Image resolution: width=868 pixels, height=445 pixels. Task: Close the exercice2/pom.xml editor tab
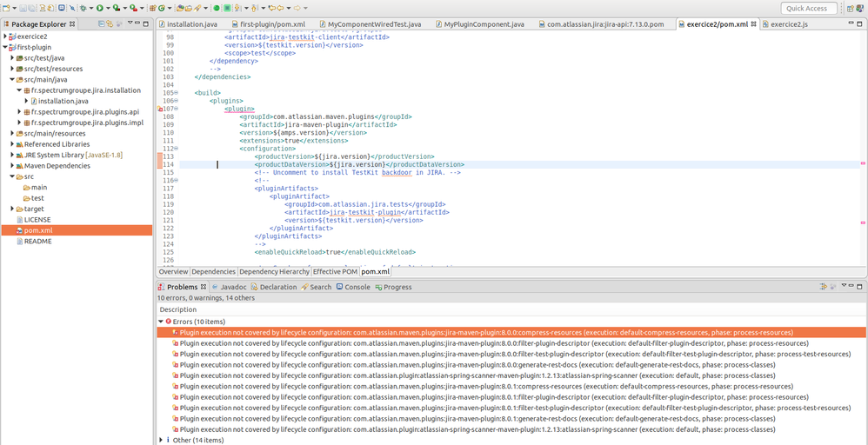click(754, 24)
